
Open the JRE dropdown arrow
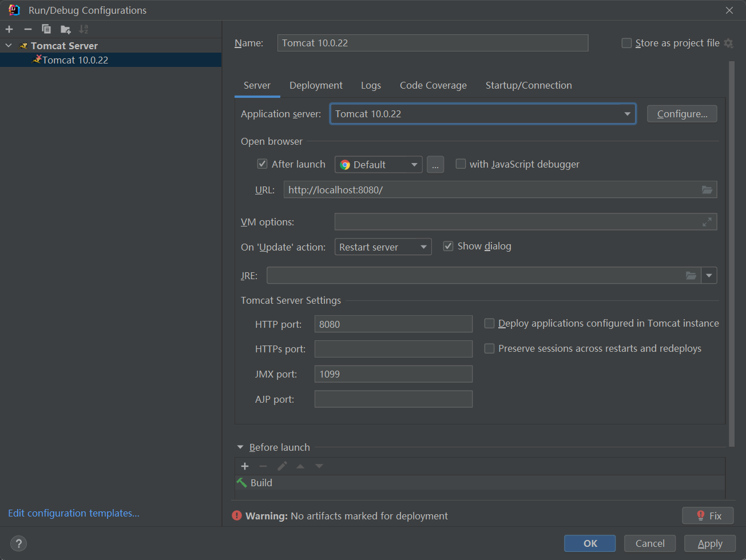click(709, 276)
